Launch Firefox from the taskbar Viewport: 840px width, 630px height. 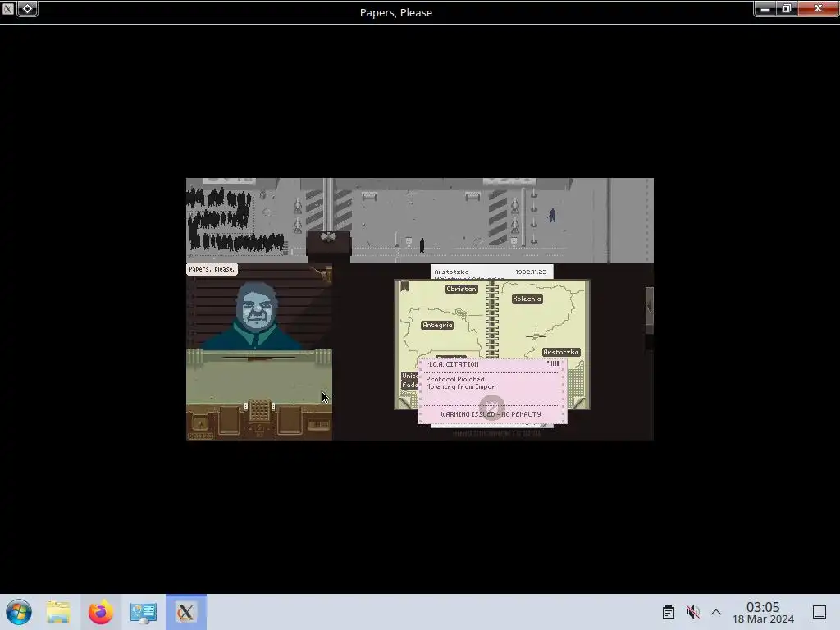[x=101, y=612]
